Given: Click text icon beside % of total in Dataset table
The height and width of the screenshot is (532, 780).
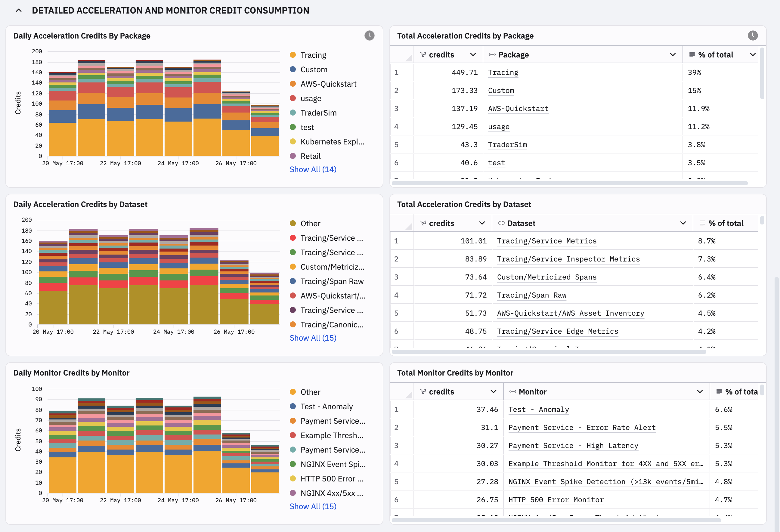Looking at the screenshot, I should click(x=702, y=223).
